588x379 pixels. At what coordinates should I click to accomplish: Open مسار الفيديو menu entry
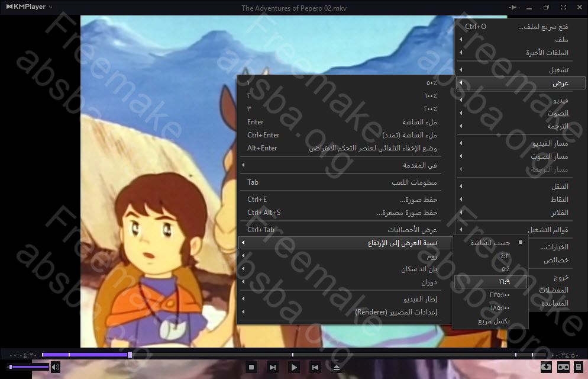pyautogui.click(x=521, y=143)
